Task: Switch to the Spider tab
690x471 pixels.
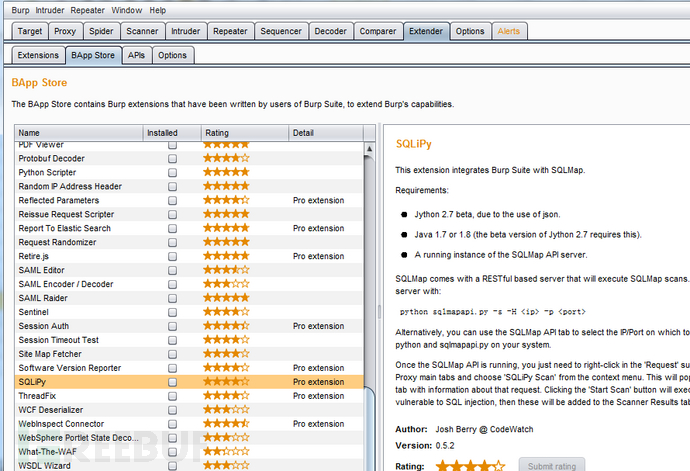Action: [101, 31]
